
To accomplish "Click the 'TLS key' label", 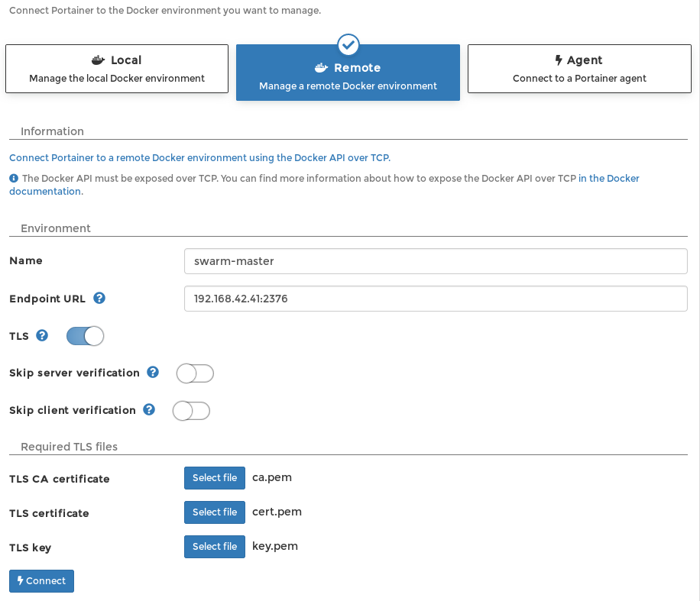I will click(x=31, y=548).
